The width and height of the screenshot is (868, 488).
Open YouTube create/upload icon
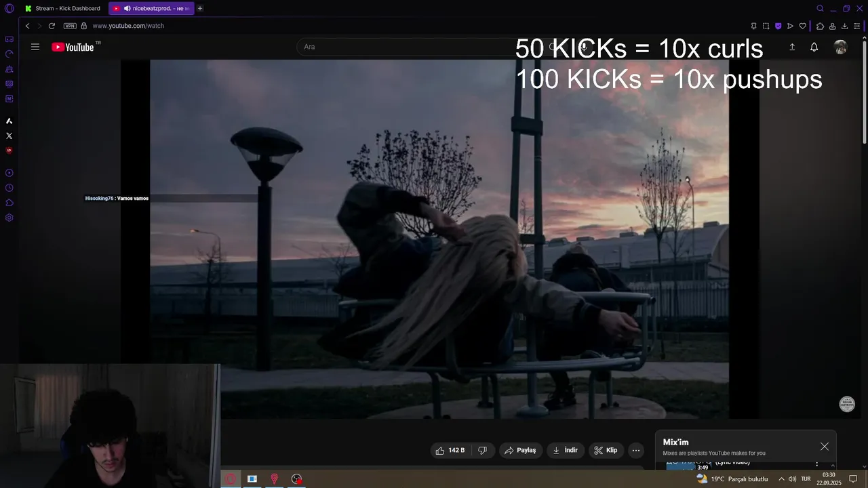(x=792, y=47)
